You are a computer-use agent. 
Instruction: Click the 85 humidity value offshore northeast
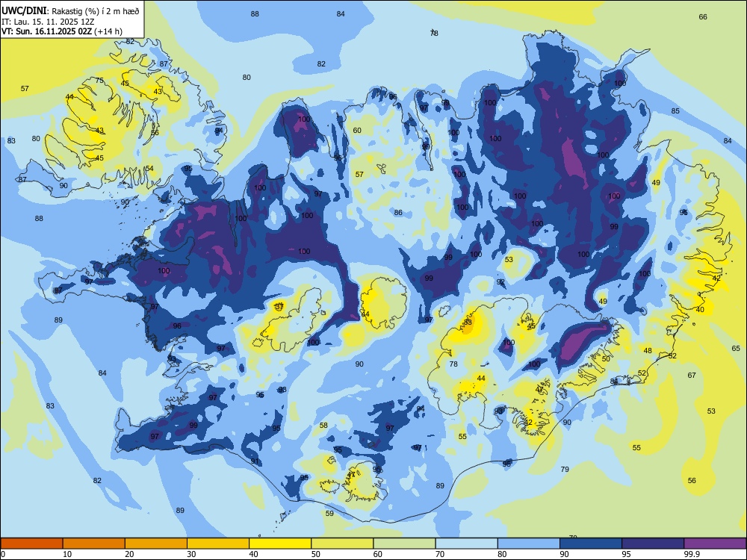(x=675, y=111)
